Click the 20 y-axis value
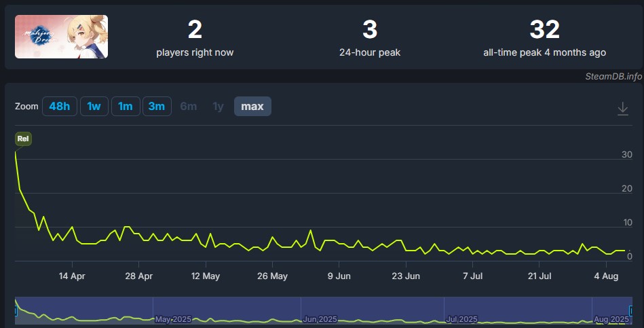The image size is (644, 328). click(x=627, y=189)
